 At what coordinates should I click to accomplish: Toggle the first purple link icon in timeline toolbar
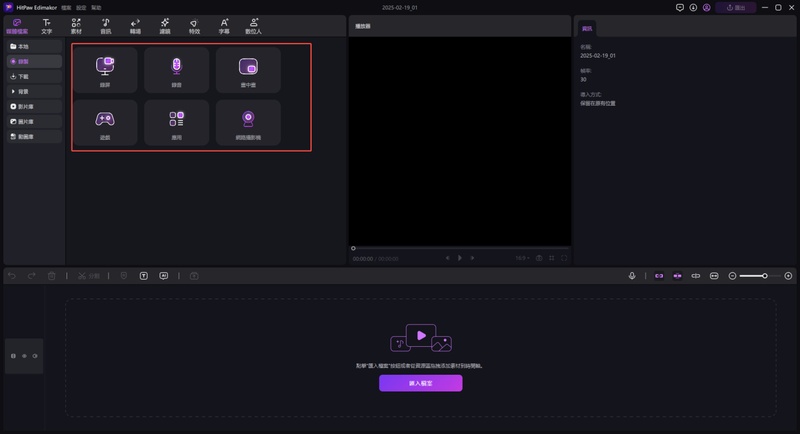659,276
